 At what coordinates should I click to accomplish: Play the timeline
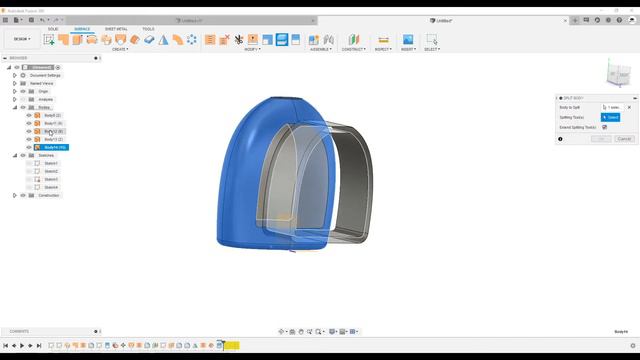coord(22,346)
